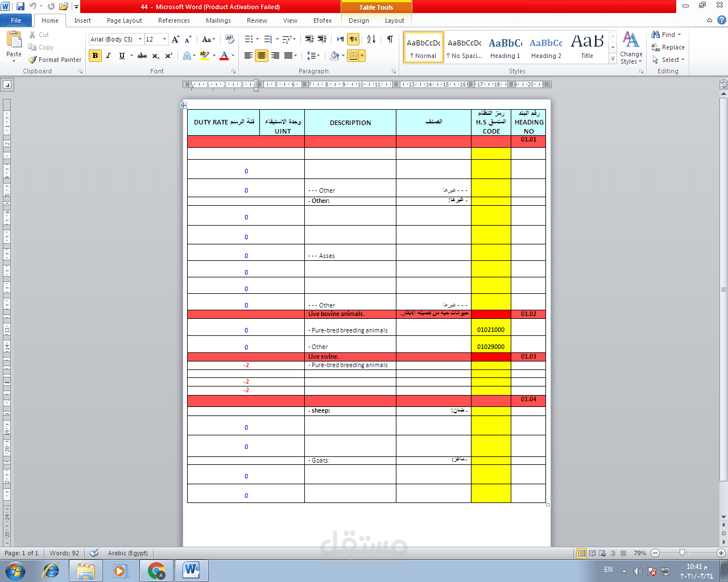Toggle strikethrough formatting

coord(142,56)
